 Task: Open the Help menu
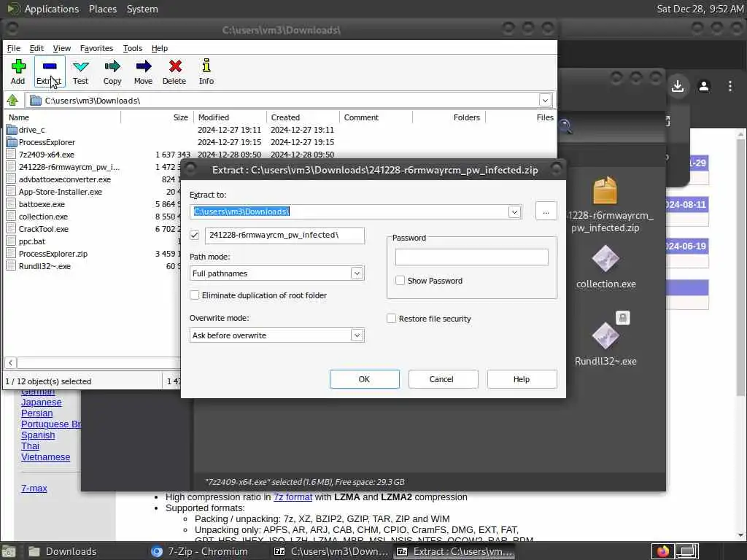160,48
